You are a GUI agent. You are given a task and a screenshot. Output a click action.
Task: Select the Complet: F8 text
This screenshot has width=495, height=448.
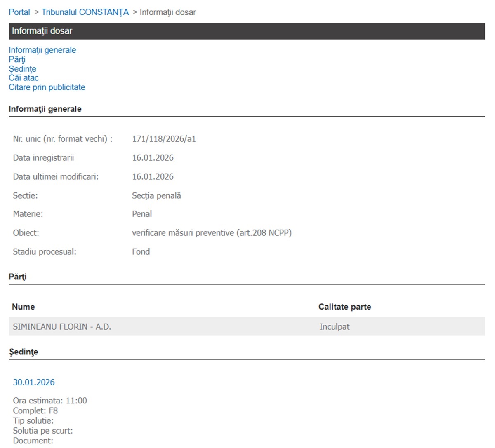[x=35, y=410]
